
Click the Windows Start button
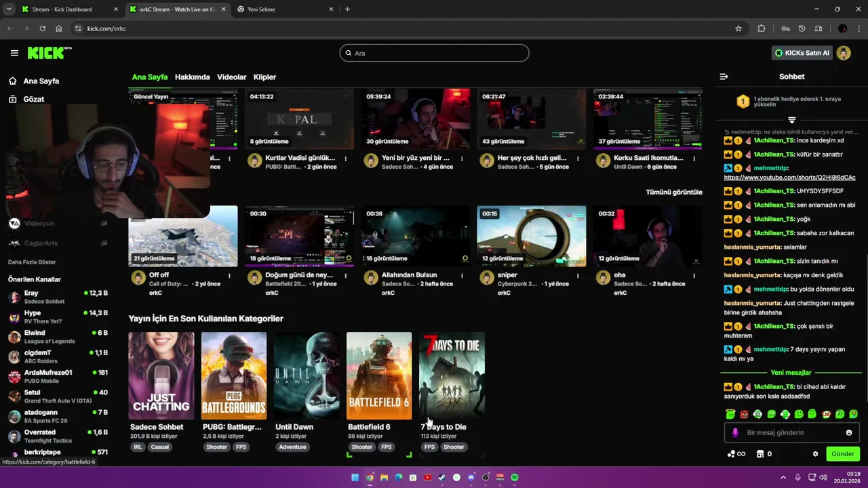click(355, 477)
